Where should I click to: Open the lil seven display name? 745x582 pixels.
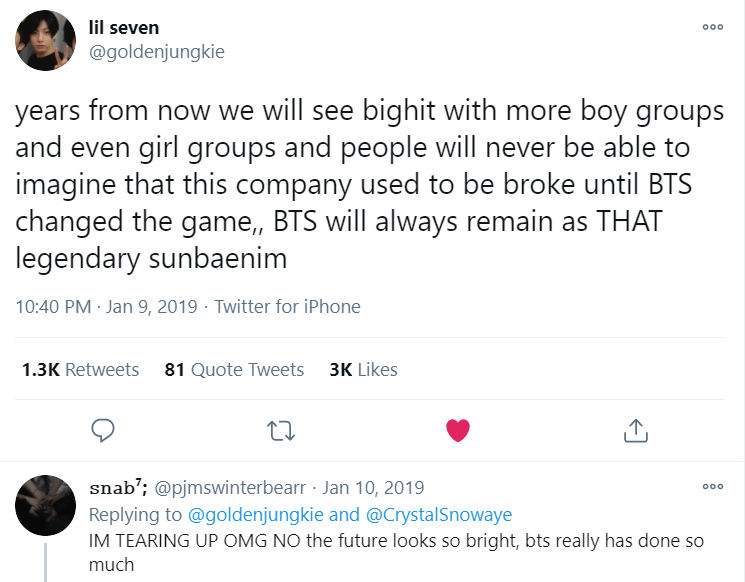pyautogui.click(x=124, y=27)
